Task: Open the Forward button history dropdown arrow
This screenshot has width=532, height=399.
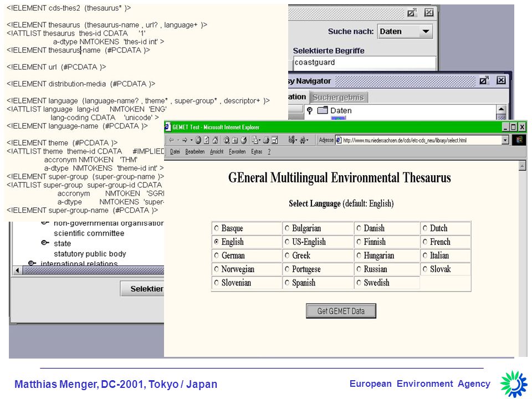Action: pos(191,140)
